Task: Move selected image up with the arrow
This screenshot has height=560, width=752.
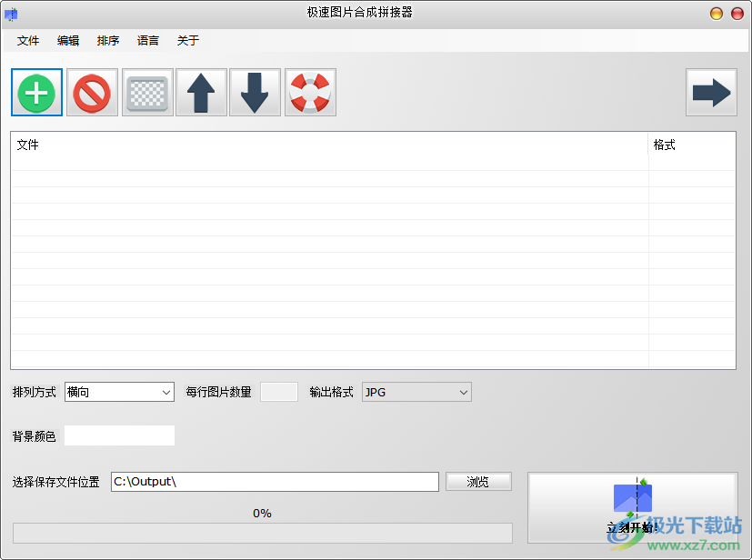Action: [202, 93]
